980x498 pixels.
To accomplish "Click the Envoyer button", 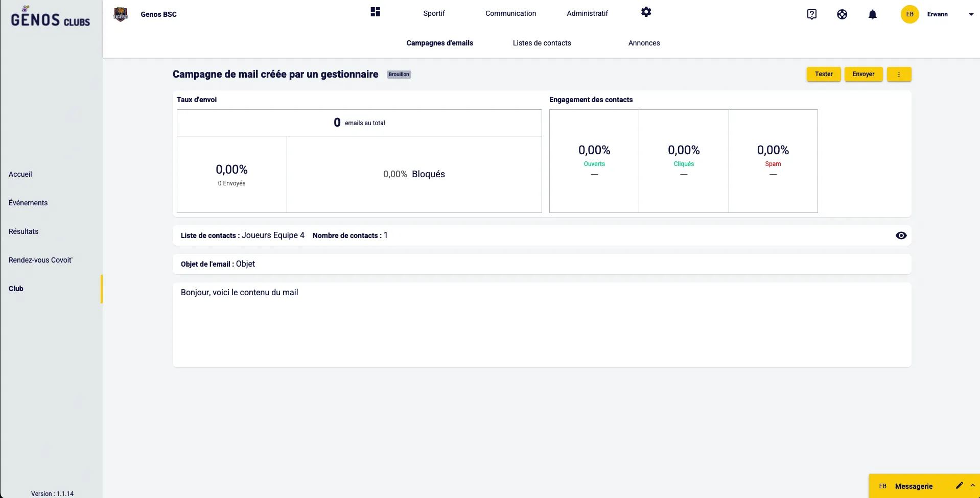I will point(863,75).
